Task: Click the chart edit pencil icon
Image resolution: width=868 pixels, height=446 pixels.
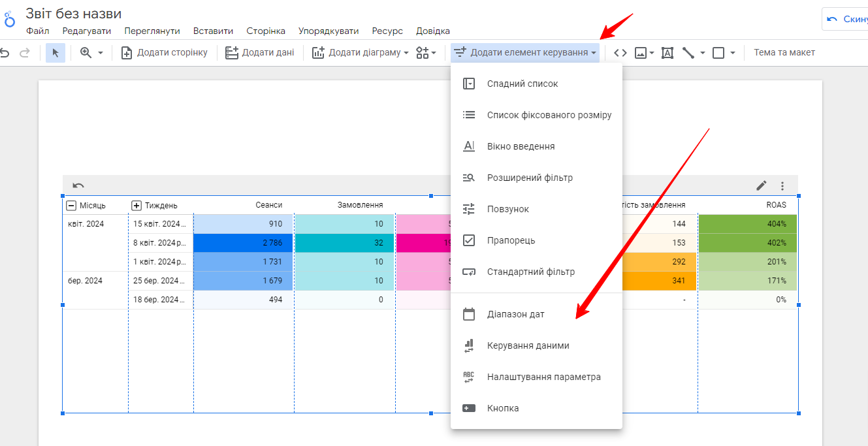Action: [762, 185]
